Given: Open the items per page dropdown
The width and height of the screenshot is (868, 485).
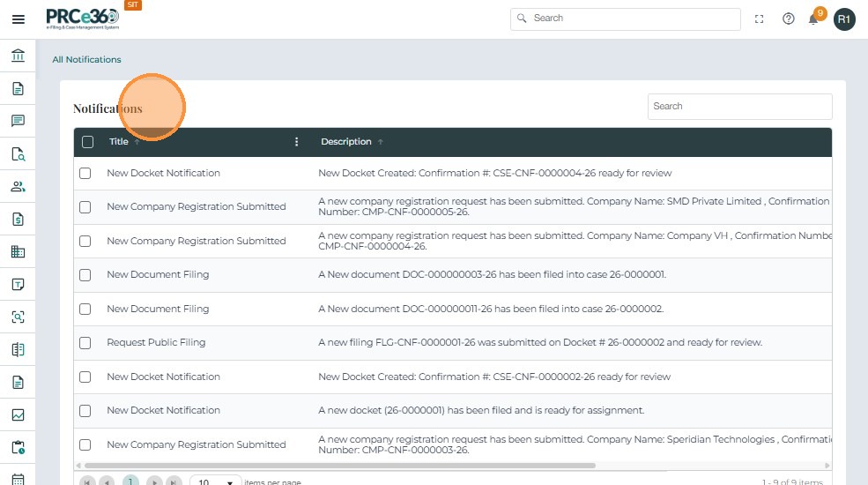Looking at the screenshot, I should point(216,482).
